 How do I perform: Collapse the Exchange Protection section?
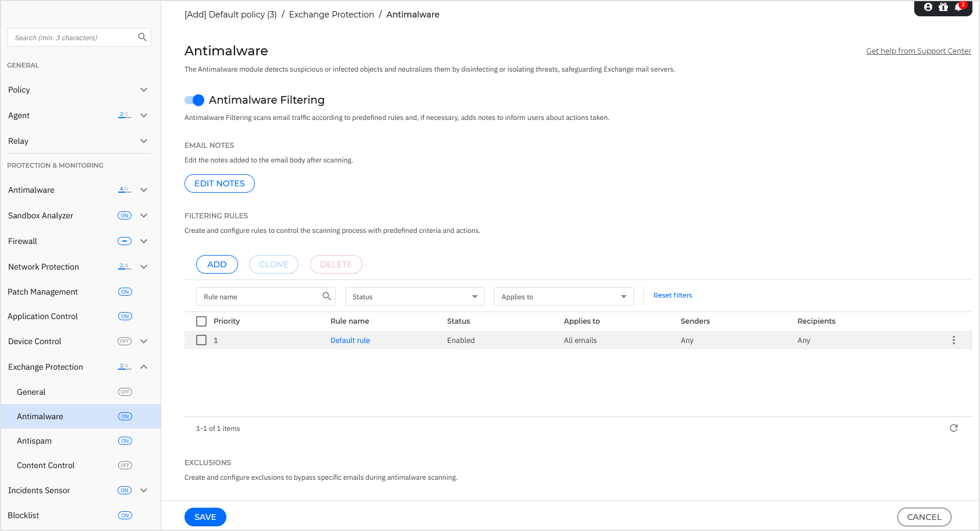tap(144, 367)
